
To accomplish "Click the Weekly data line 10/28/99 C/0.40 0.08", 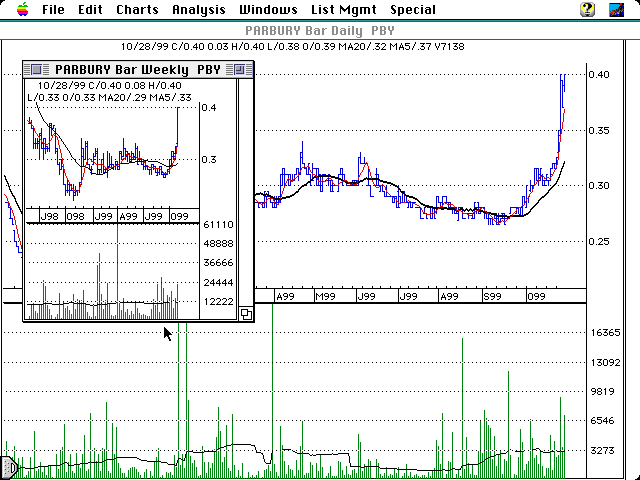I will click(109, 85).
